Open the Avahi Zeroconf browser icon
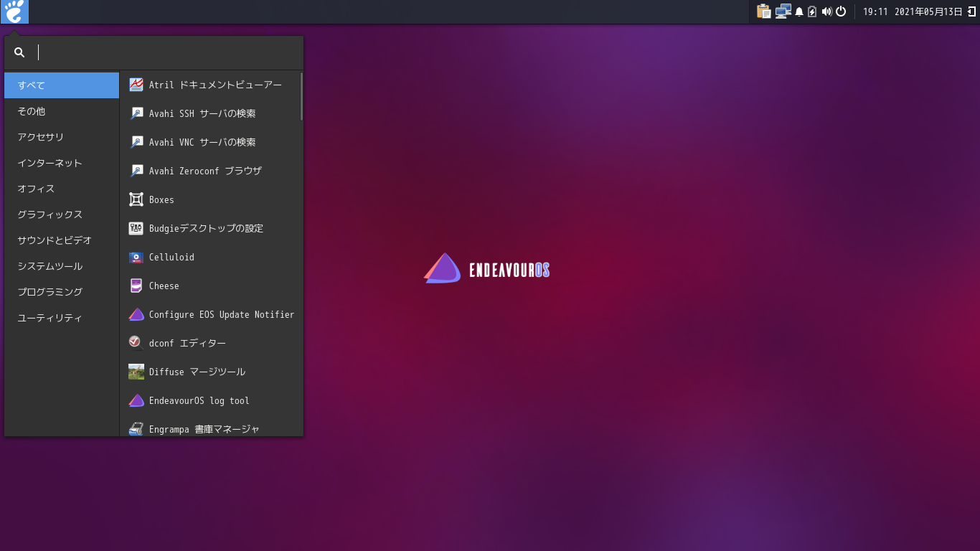The height and width of the screenshot is (551, 980). (136, 171)
